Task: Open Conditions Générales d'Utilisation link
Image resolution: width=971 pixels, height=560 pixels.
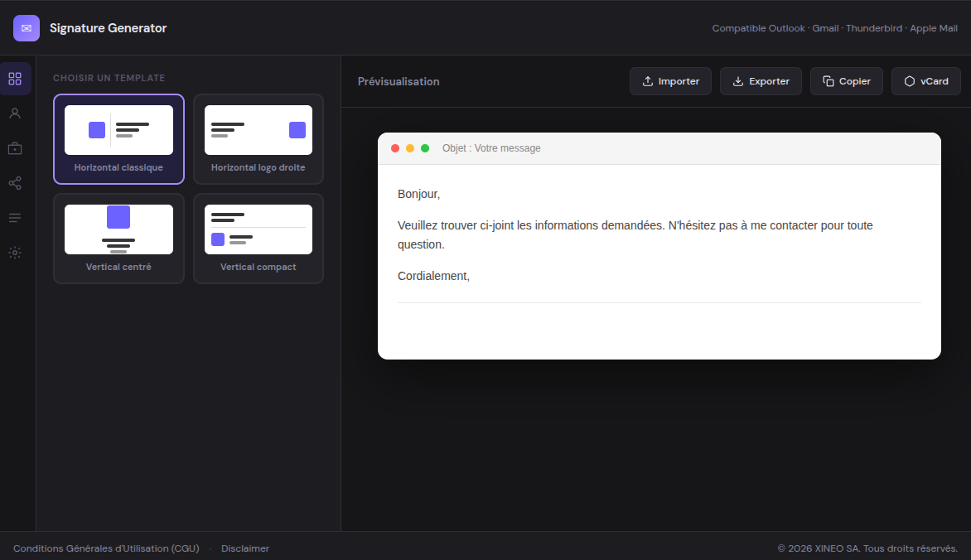Action: pos(107,548)
